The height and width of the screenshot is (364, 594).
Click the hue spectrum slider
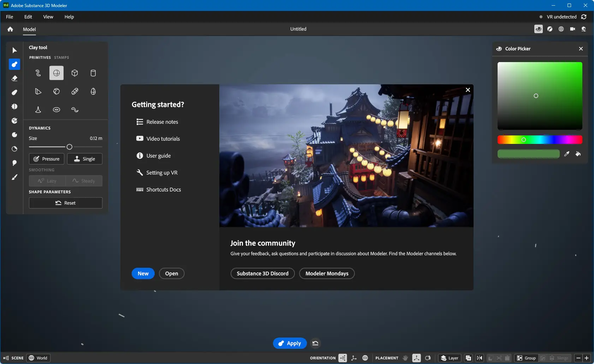(540, 140)
